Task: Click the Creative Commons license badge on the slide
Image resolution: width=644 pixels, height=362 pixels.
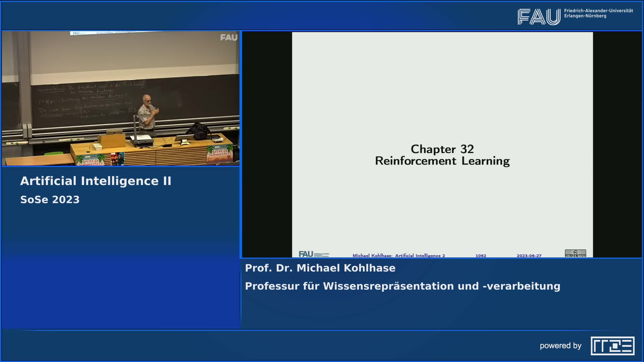Action: click(x=576, y=253)
